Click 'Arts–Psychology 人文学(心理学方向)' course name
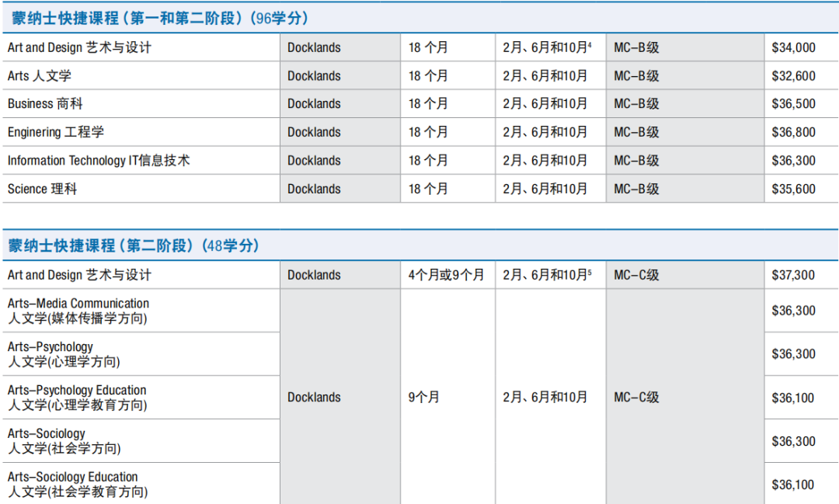 pyautogui.click(x=64, y=354)
